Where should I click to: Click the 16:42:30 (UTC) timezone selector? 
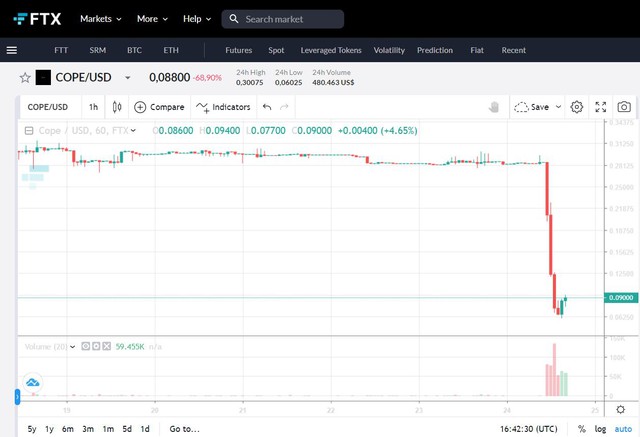click(529, 429)
